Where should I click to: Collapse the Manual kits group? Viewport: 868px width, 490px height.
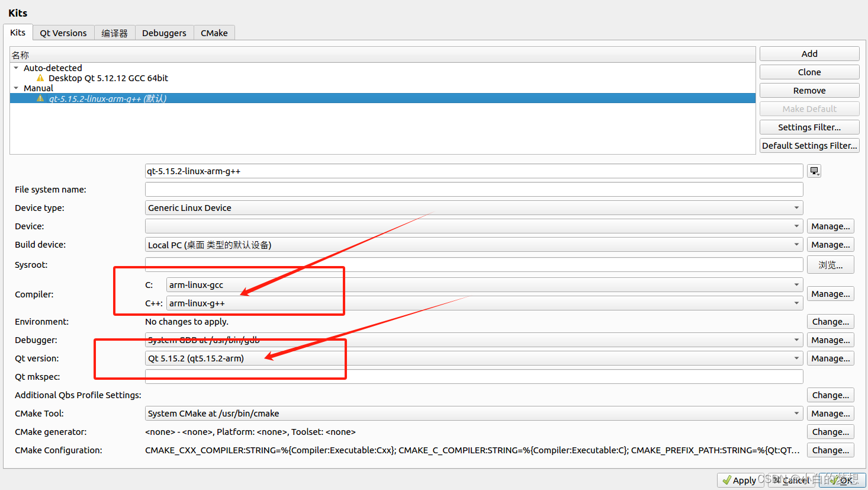click(16, 88)
